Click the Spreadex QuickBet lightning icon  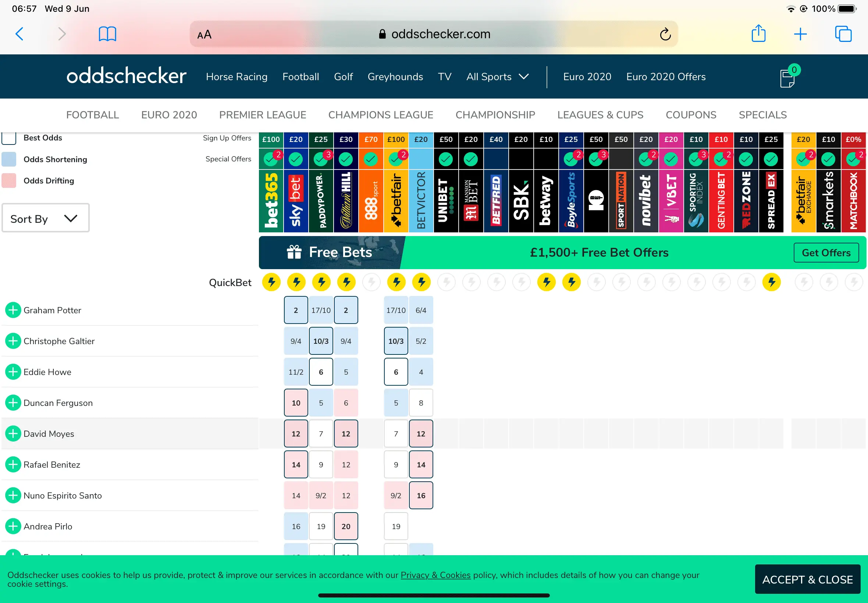[771, 282]
